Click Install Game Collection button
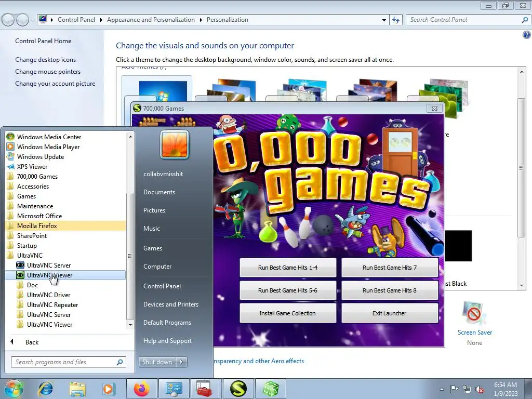This screenshot has width=532, height=399. (x=288, y=313)
